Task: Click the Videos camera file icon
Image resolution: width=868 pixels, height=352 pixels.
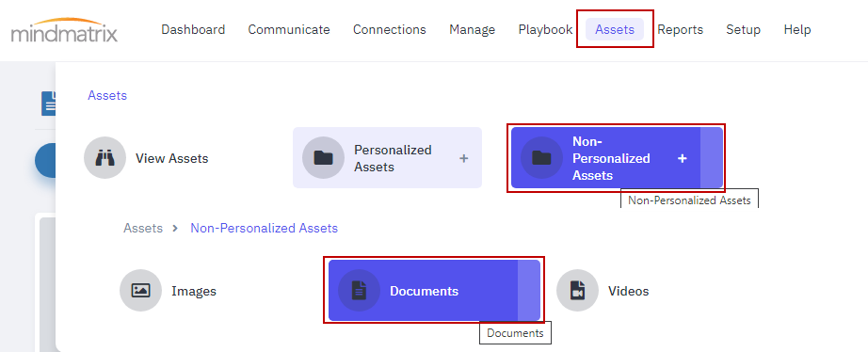Action: coord(577,291)
